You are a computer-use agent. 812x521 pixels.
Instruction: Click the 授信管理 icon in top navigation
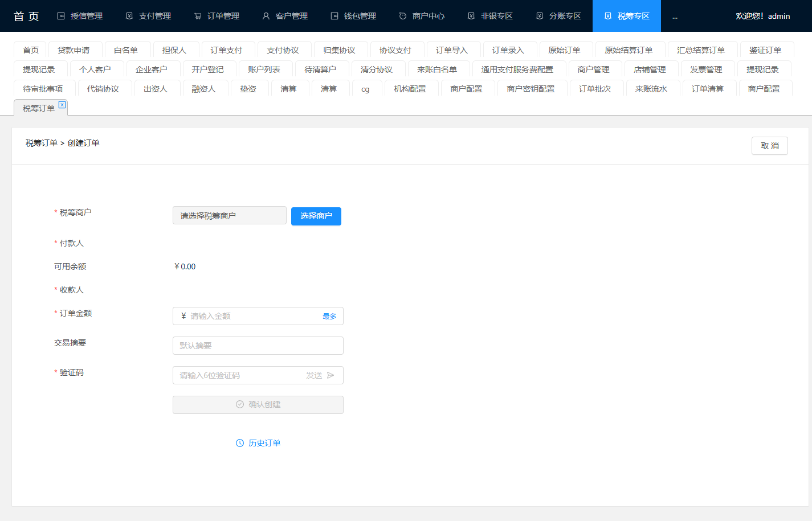click(x=61, y=16)
